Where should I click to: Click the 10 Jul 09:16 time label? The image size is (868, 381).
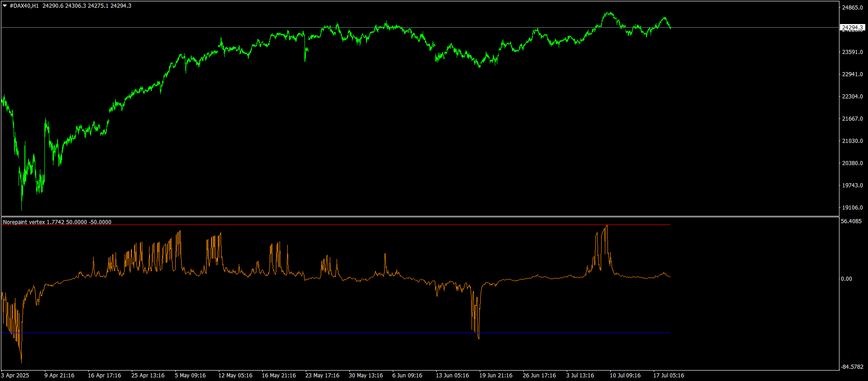[625, 376]
